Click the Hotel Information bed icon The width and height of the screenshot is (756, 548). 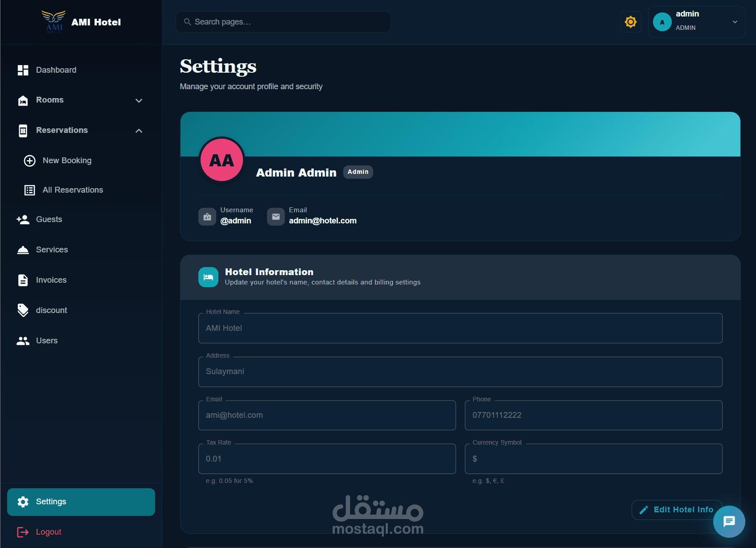209,277
